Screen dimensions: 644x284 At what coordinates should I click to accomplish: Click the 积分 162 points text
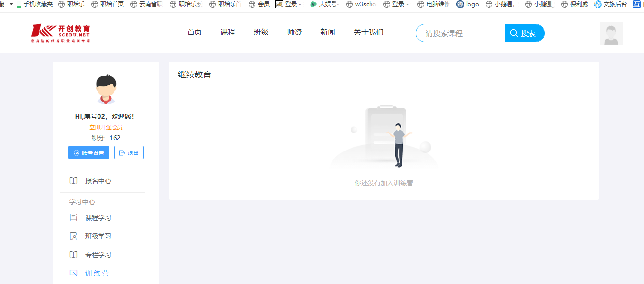106,138
